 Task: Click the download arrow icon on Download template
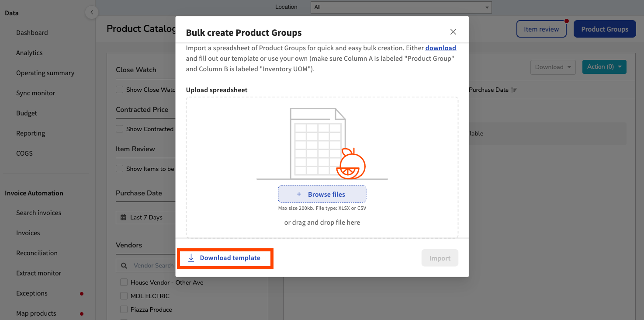pos(191,258)
